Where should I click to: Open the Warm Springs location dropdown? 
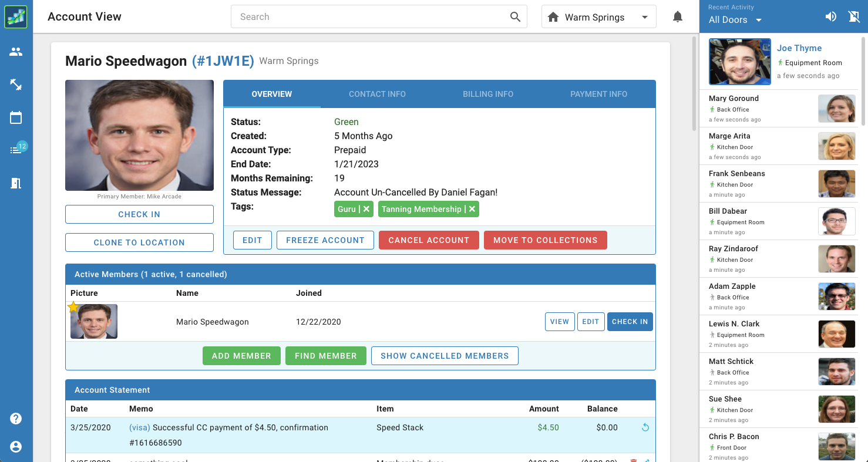tap(598, 16)
